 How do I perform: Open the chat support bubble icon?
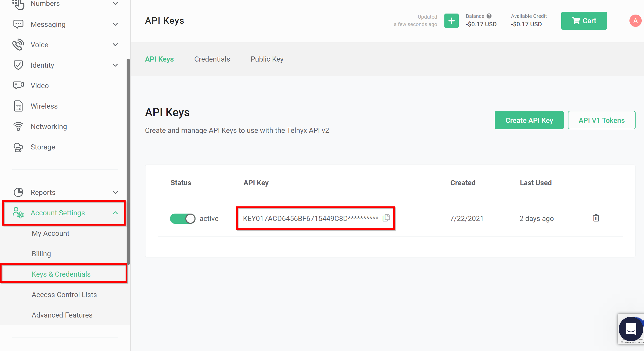pos(631,329)
